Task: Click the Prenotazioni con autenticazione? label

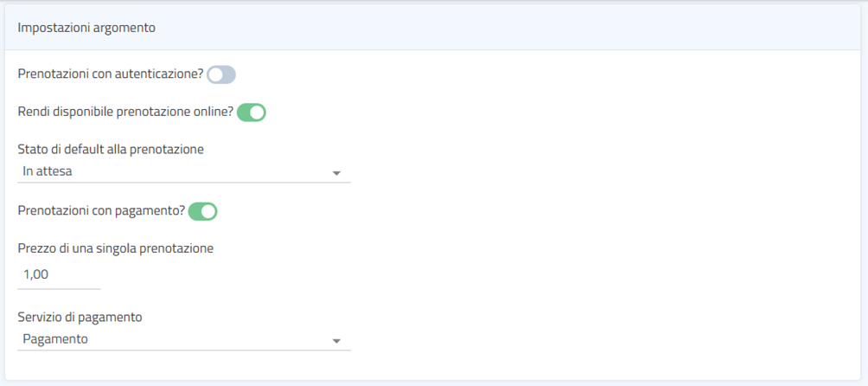Action: coord(110,74)
